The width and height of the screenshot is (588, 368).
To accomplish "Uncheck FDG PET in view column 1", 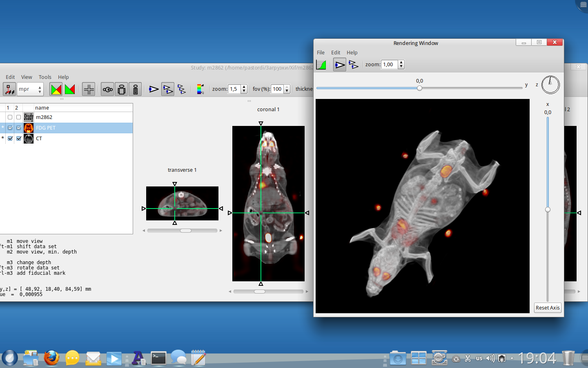I will pos(10,128).
